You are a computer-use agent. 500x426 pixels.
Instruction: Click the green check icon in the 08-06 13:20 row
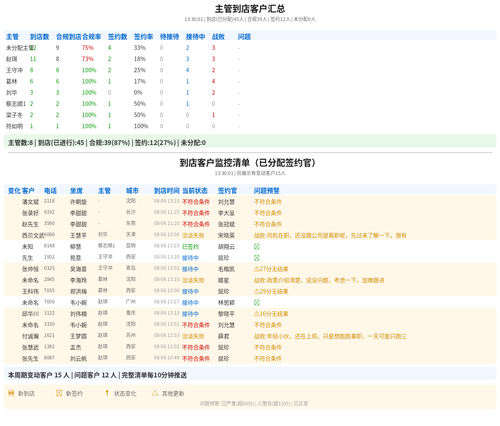click(x=257, y=258)
